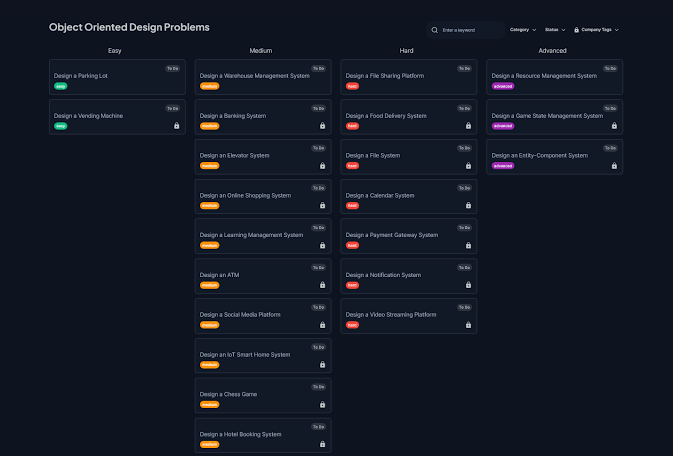Select Design a Chess Game title
The image size is (673, 456).
tap(228, 394)
